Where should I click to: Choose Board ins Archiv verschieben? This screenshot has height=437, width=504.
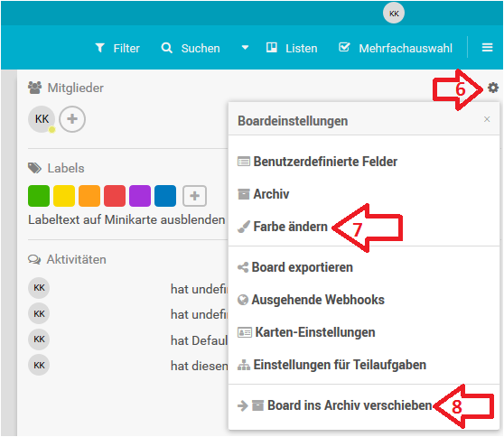tap(334, 405)
